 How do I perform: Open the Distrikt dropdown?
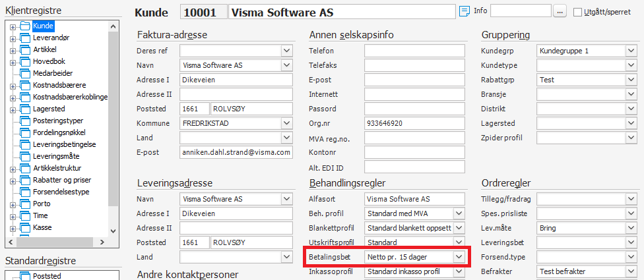(631, 109)
